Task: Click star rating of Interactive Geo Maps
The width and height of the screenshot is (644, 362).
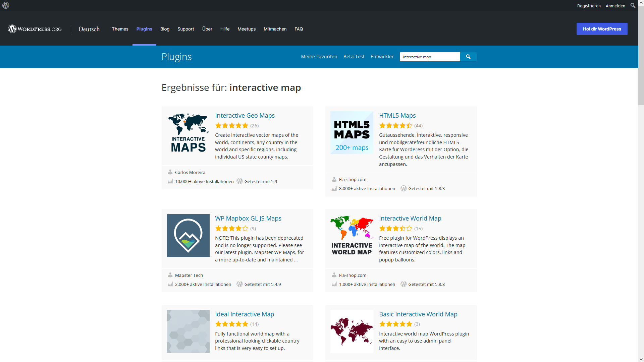Action: click(232, 126)
